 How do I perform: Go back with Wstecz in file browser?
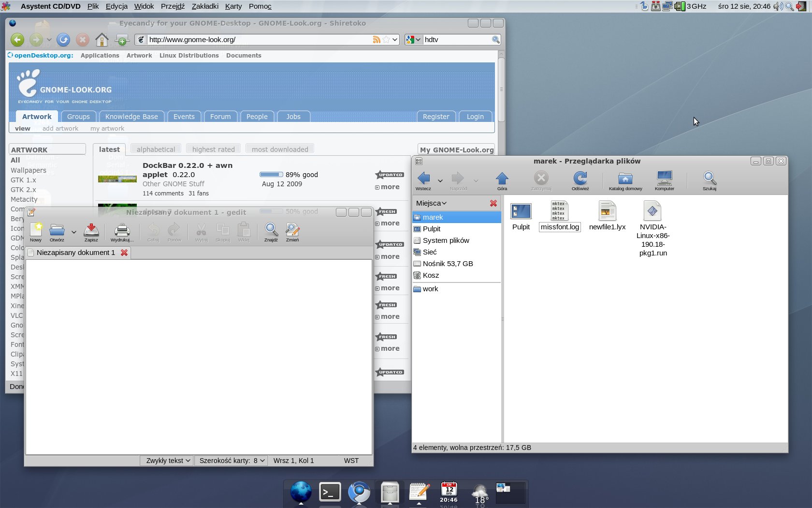click(423, 181)
